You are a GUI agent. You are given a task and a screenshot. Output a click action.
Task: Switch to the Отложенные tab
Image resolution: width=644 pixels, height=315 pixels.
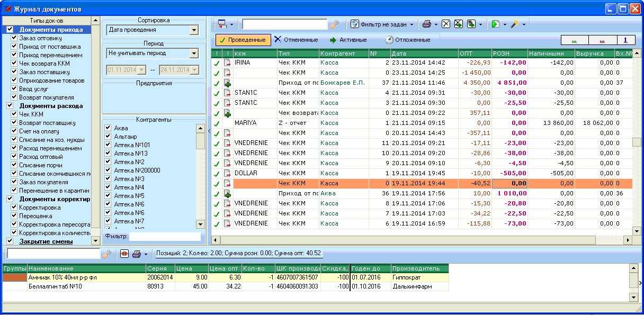(x=407, y=40)
